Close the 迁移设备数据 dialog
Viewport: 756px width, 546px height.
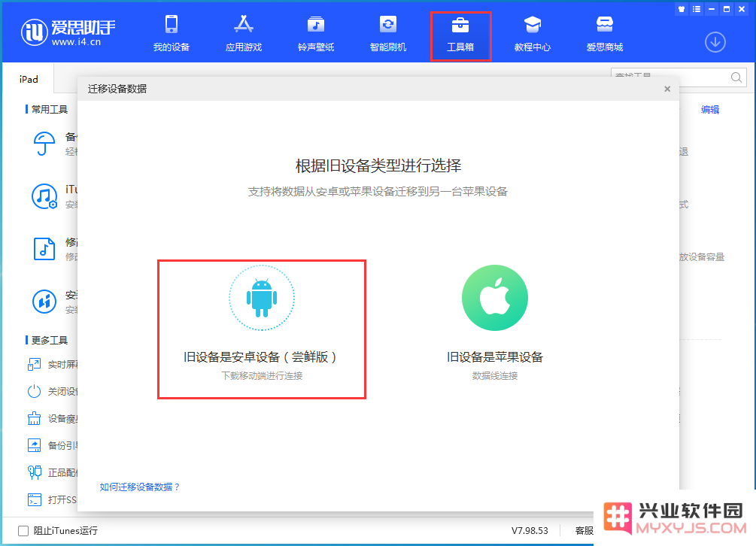(667, 89)
